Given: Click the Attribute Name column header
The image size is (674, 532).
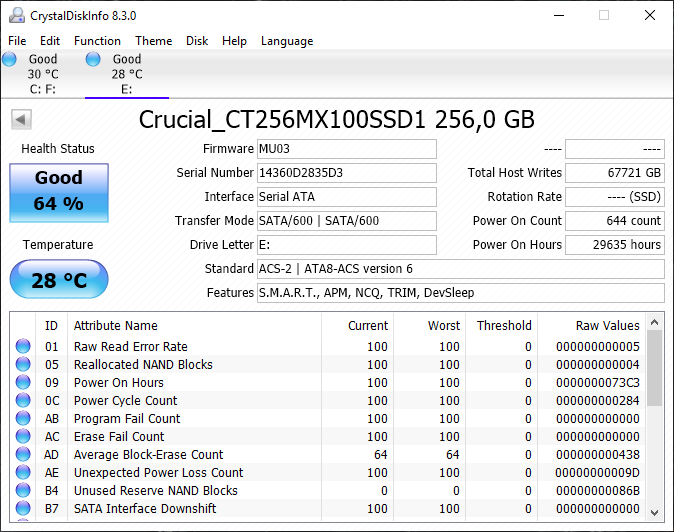Looking at the screenshot, I should [x=194, y=326].
